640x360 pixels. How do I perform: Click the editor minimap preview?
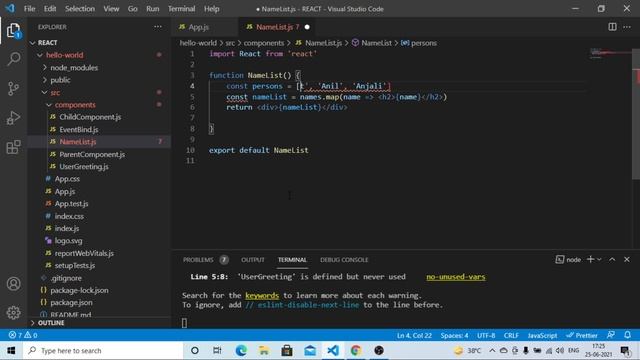(610, 53)
